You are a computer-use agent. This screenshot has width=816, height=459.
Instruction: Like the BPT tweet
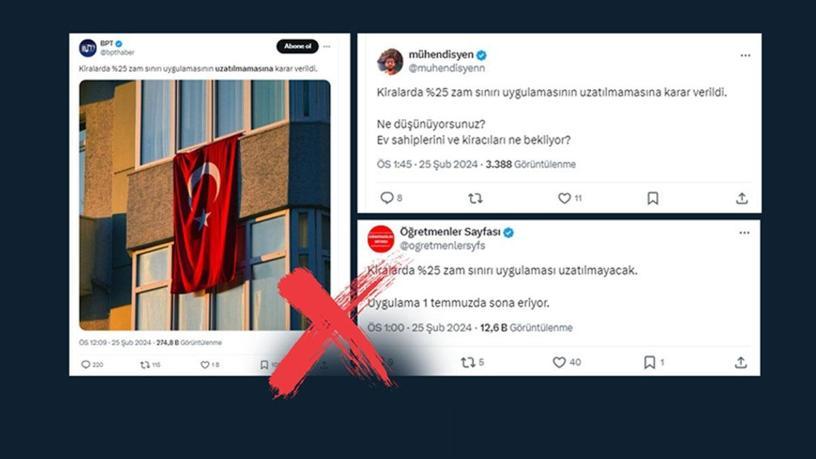pos(205,365)
